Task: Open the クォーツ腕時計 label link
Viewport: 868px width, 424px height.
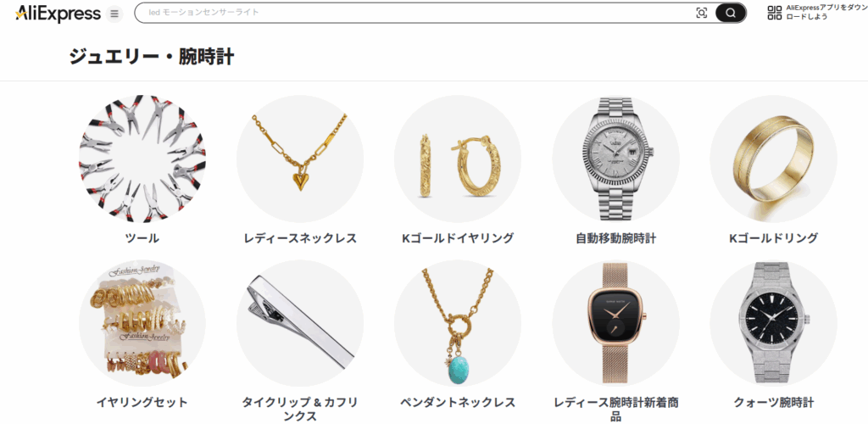Action: (x=773, y=403)
